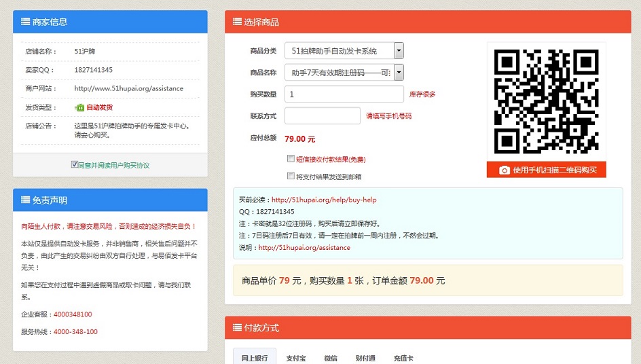Open the 商品名称 dropdown

pos(344,73)
